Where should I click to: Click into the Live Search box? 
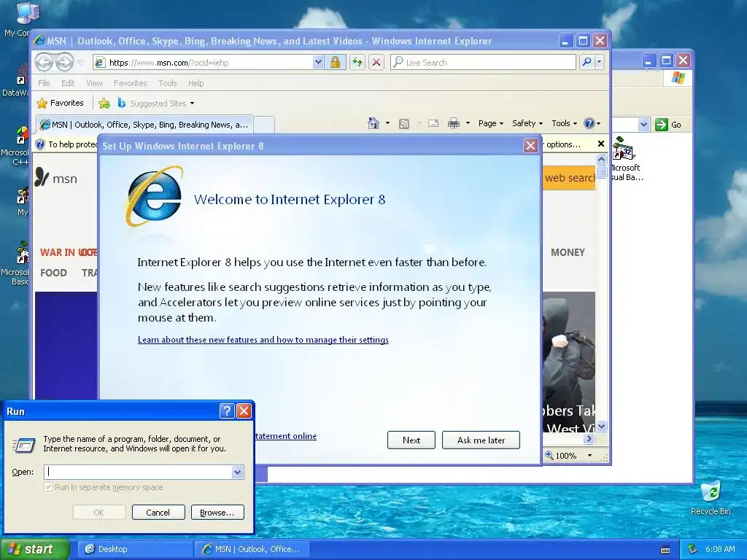483,62
